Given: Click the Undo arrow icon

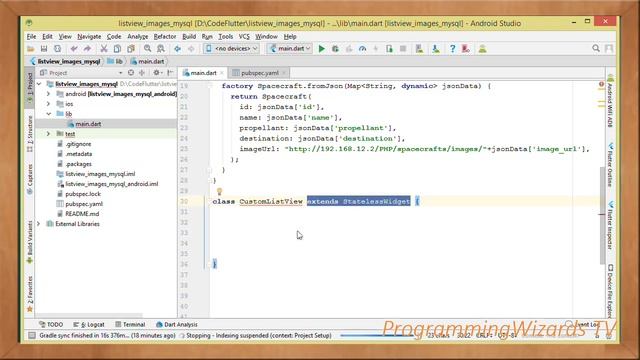Looking at the screenshot, I should (x=74, y=49).
